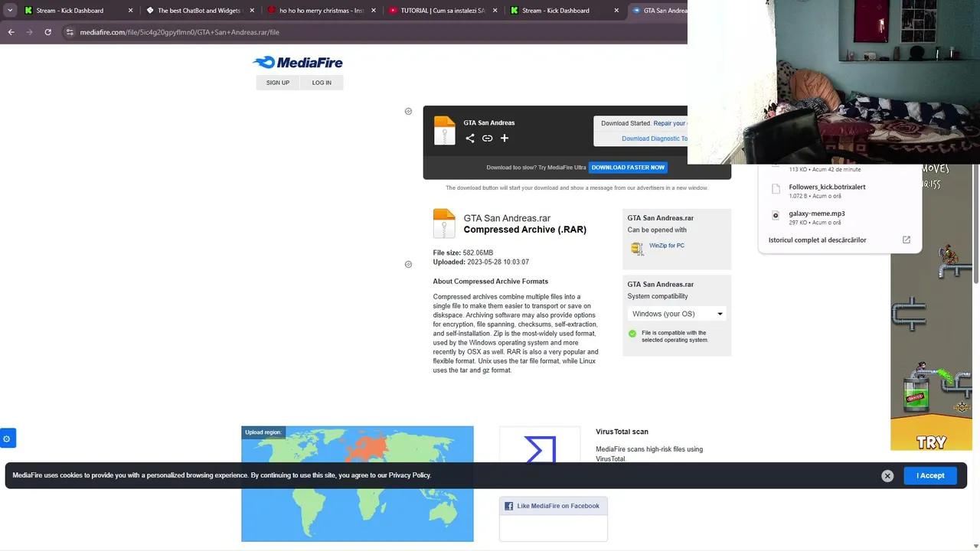Open WinZip for PC link
Viewport: 980px width, 551px height.
click(x=667, y=246)
